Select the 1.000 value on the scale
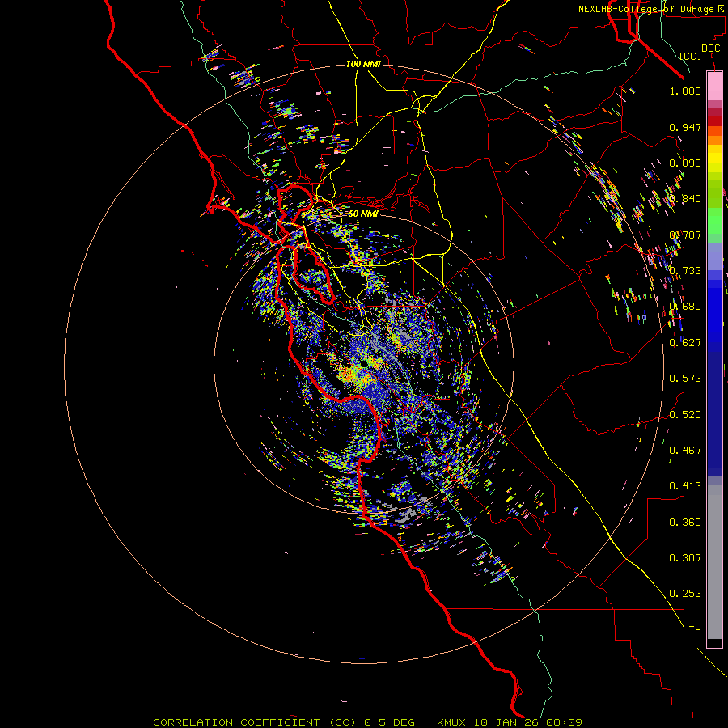This screenshot has height=728, width=728. pyautogui.click(x=685, y=91)
